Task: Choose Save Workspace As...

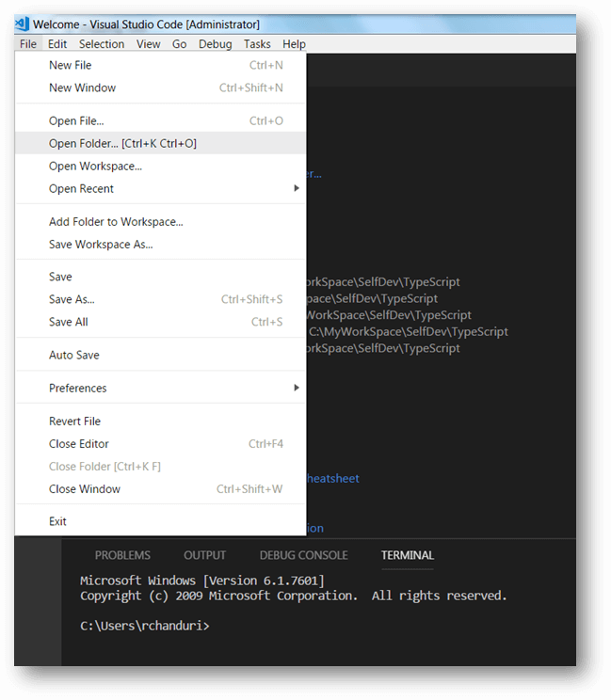Action: 160,245
